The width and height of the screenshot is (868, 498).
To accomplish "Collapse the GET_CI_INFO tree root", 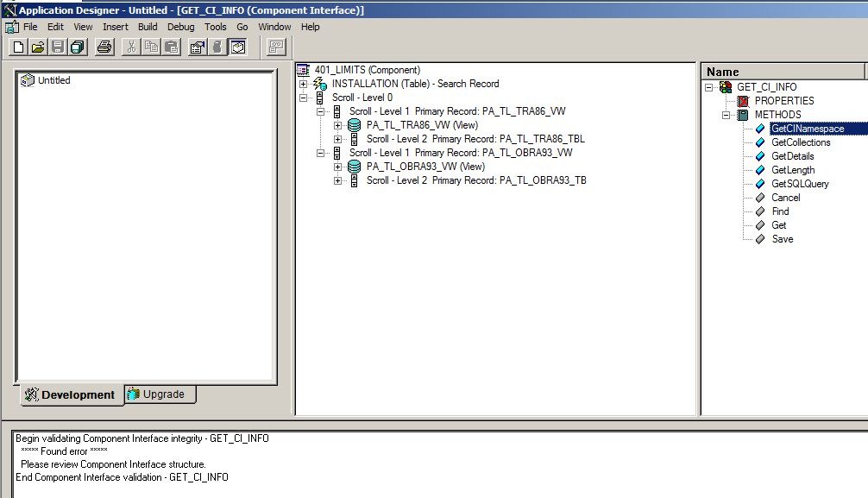I will [708, 87].
